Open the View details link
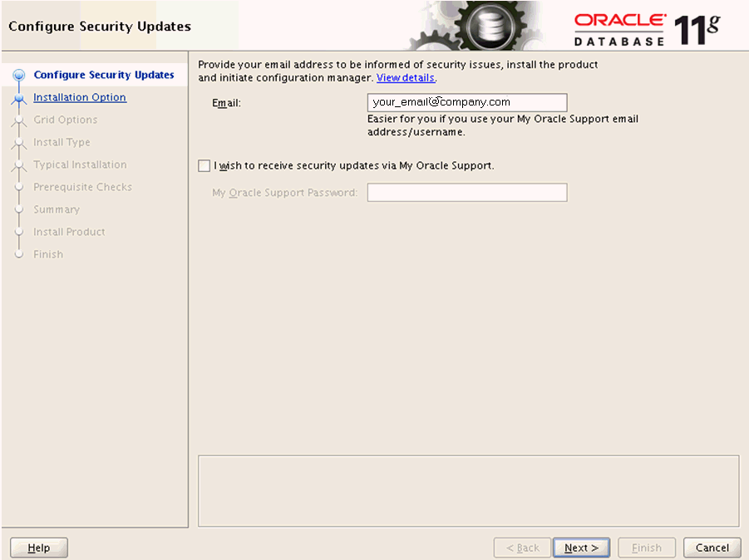Screen dimensions: 749x560 click(x=406, y=78)
